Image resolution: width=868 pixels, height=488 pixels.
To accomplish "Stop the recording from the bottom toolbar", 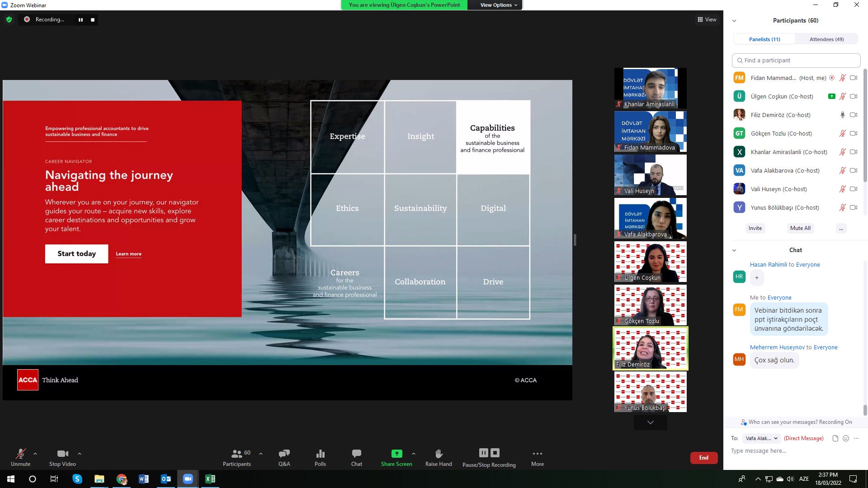I will pos(495,453).
